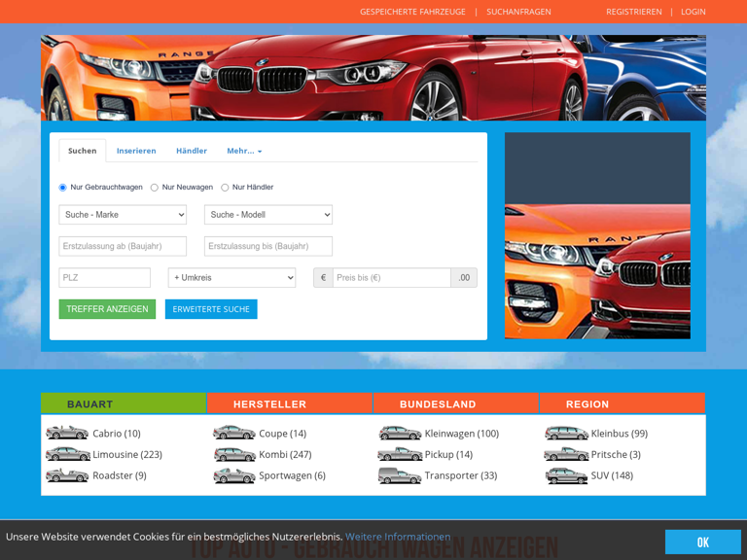This screenshot has width=747, height=560.
Task: Focus the Preis bis (€) field
Action: pyautogui.click(x=392, y=278)
